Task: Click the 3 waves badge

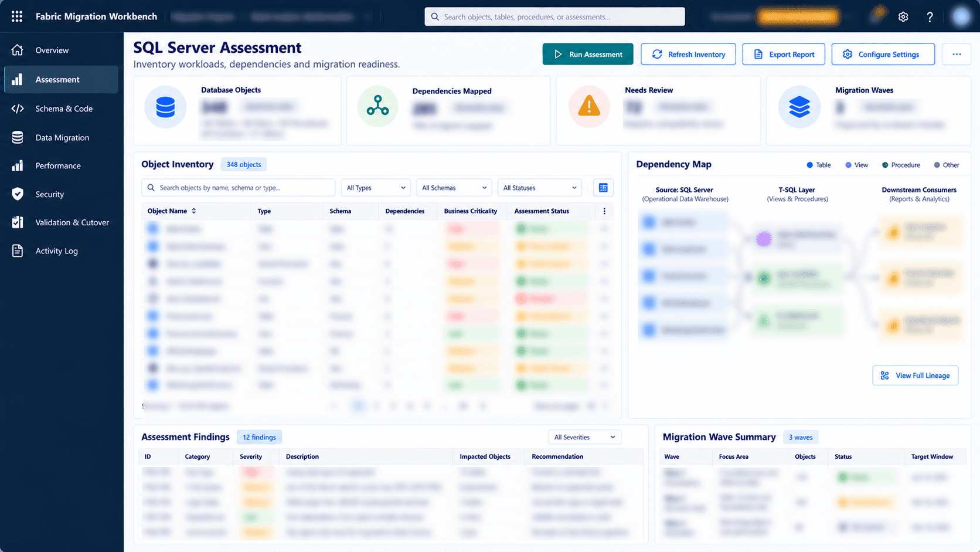Action: pos(801,437)
